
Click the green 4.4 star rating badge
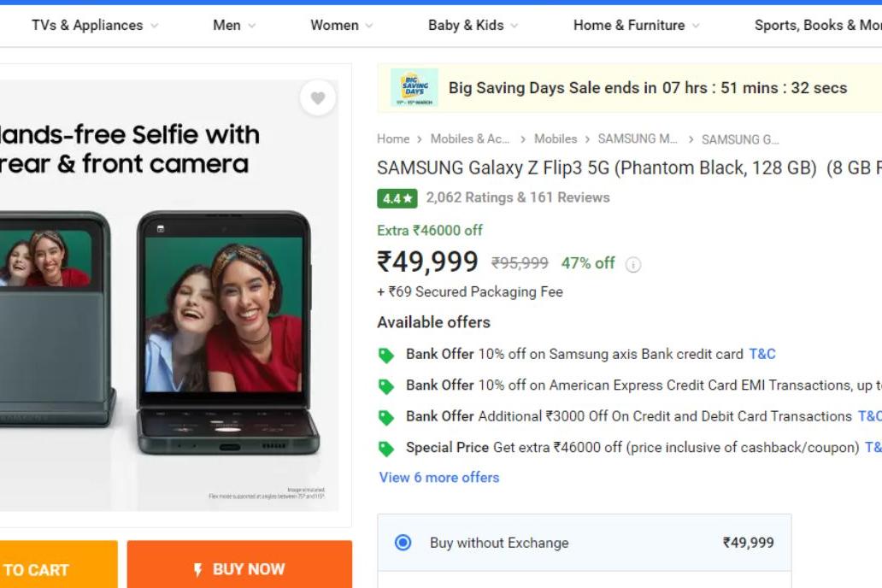tap(397, 198)
